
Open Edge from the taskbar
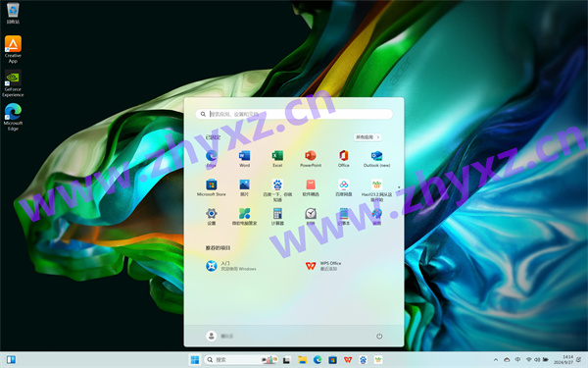click(x=318, y=360)
